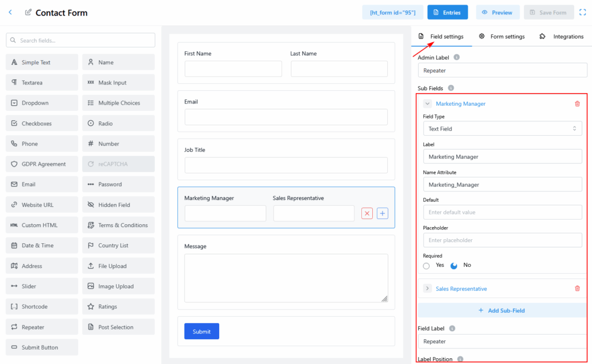Click the Entries button
The width and height of the screenshot is (592, 364).
447,12
